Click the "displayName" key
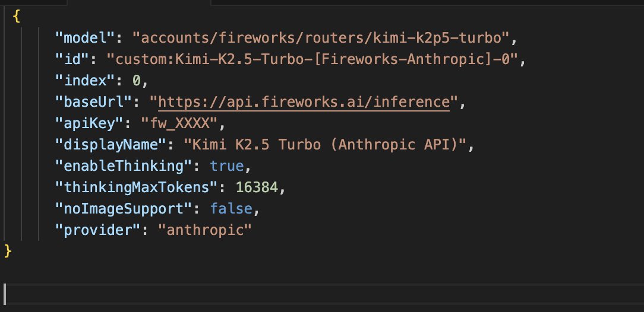The height and width of the screenshot is (312, 644). pos(111,145)
